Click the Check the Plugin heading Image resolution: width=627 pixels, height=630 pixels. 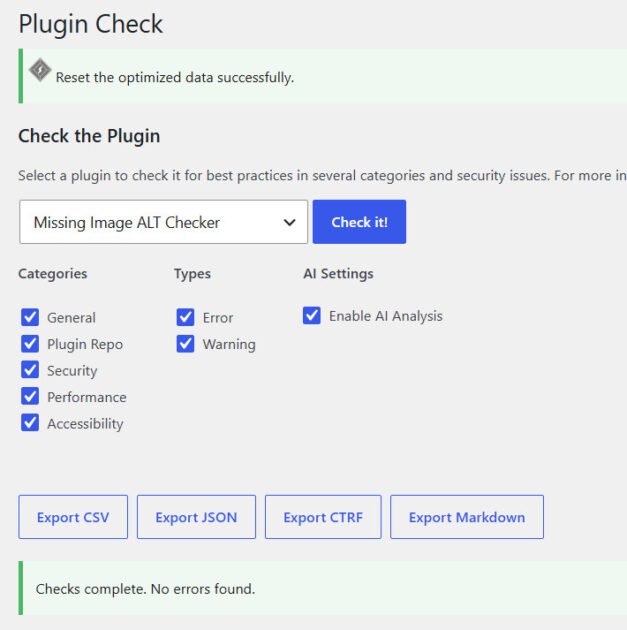[89, 136]
